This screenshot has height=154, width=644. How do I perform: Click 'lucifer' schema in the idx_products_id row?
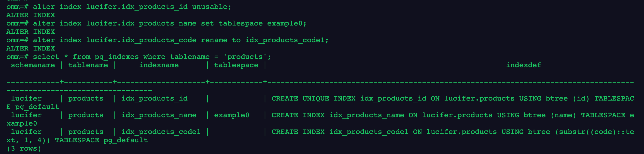[x=26, y=99]
